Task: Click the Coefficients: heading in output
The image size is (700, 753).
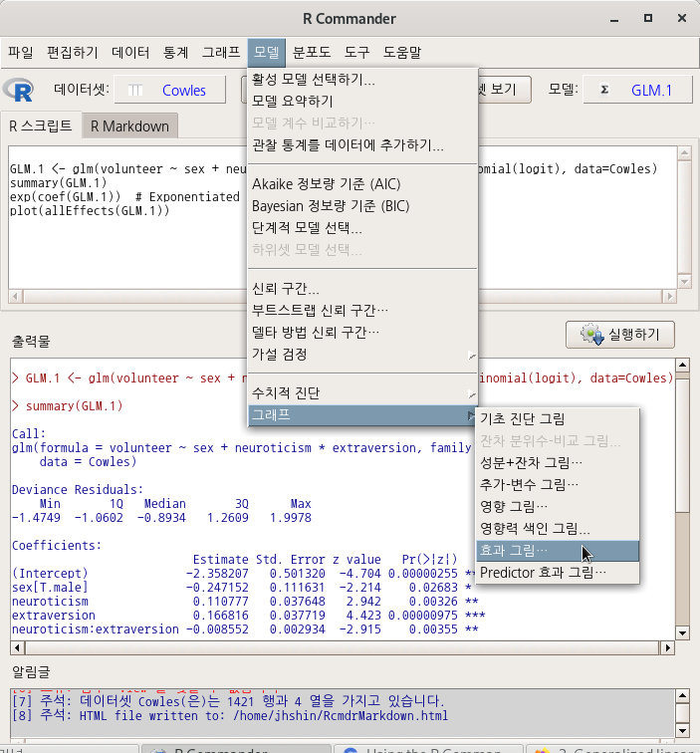Action: [57, 546]
